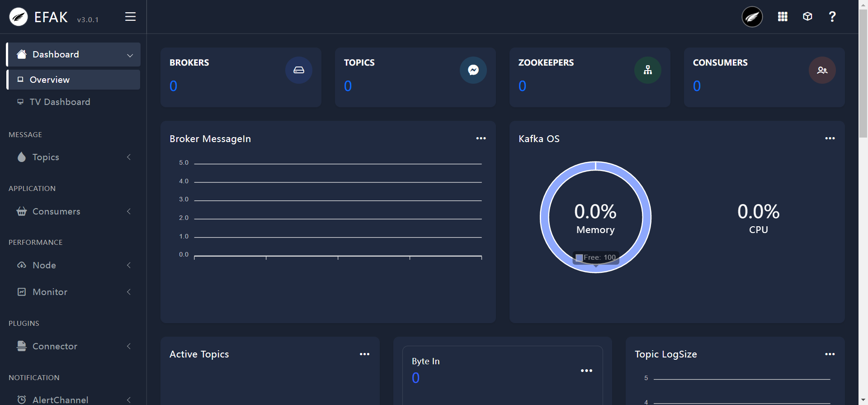Open the Connector sidebar menu
This screenshot has height=405, width=868.
click(x=74, y=346)
